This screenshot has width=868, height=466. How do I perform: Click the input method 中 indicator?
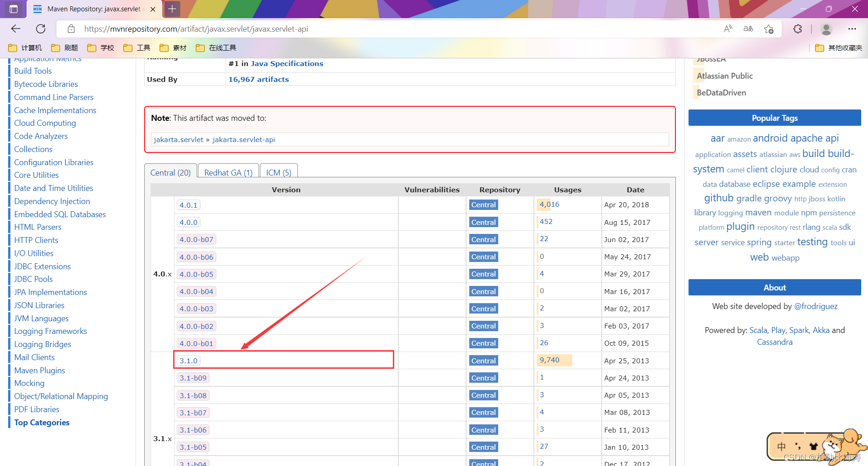[x=781, y=447]
